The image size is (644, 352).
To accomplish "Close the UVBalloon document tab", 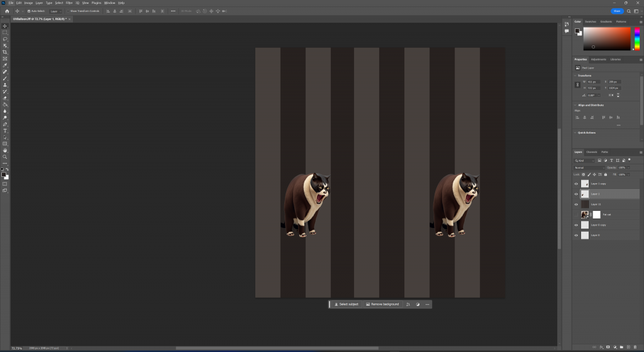I will (x=69, y=19).
